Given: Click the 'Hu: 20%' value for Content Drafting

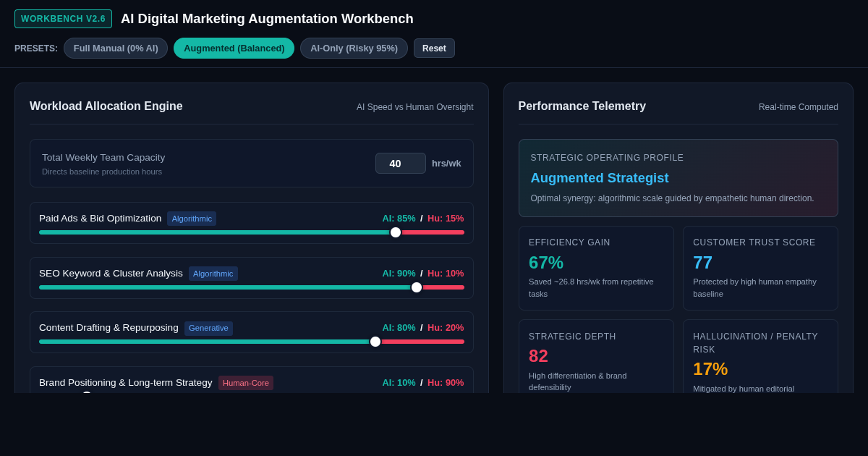Looking at the screenshot, I should (446, 328).
